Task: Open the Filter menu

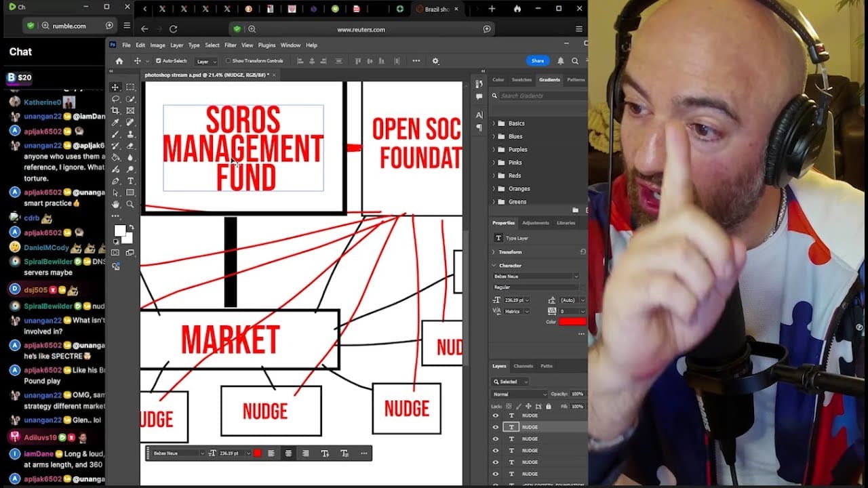Action: (x=230, y=45)
